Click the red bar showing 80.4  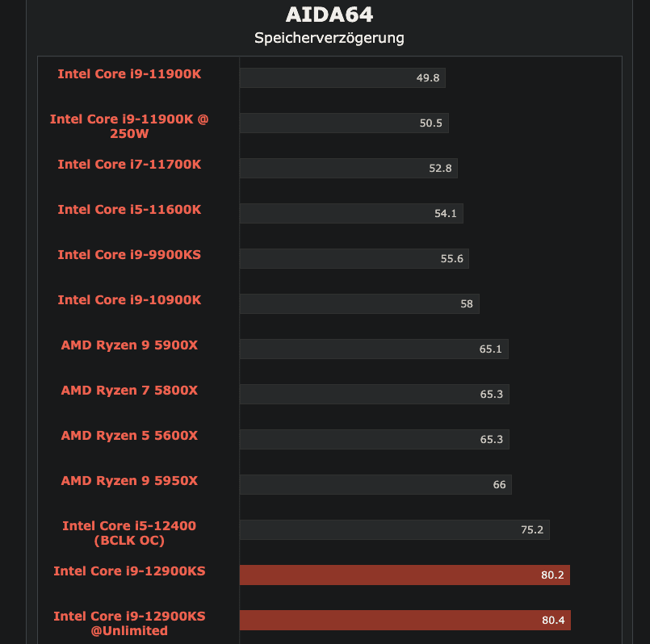coord(405,620)
